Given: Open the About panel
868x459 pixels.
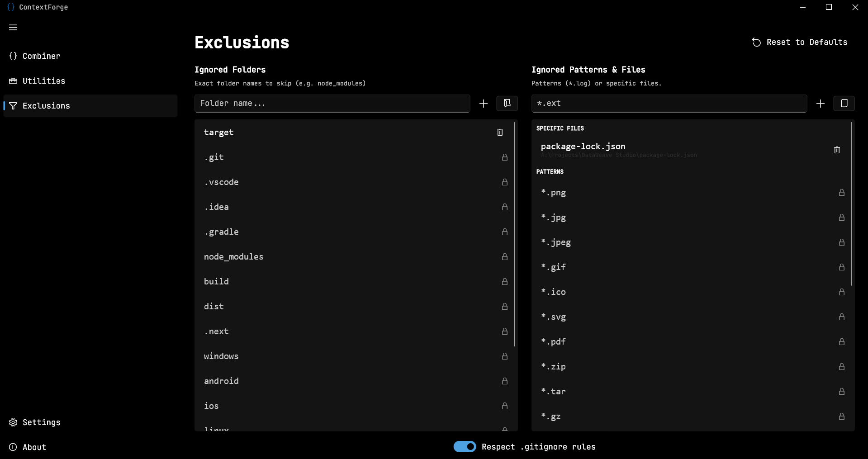Looking at the screenshot, I should 34,447.
